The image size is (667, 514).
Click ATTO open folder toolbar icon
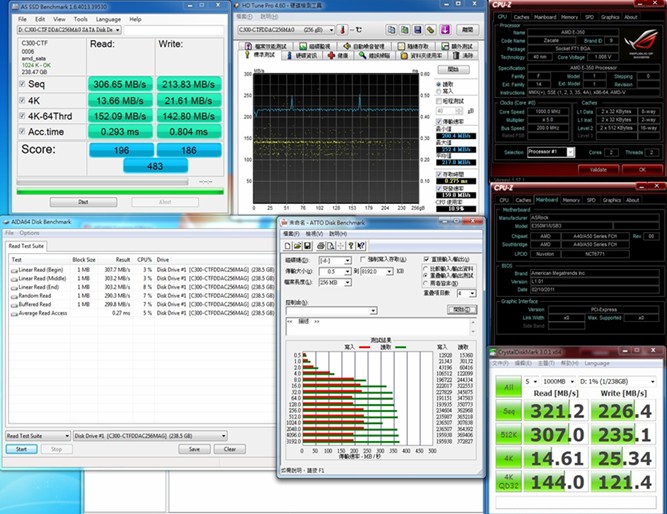click(297, 246)
